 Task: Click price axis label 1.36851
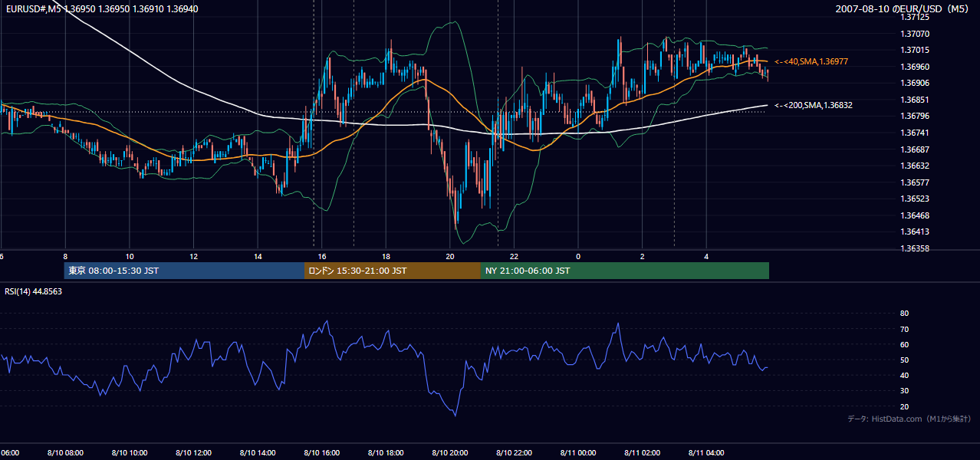pyautogui.click(x=915, y=100)
